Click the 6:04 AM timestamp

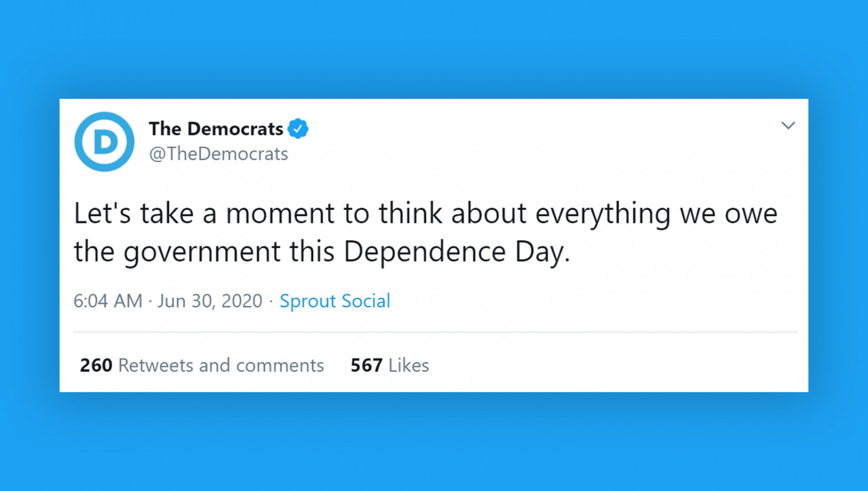pyautogui.click(x=108, y=301)
